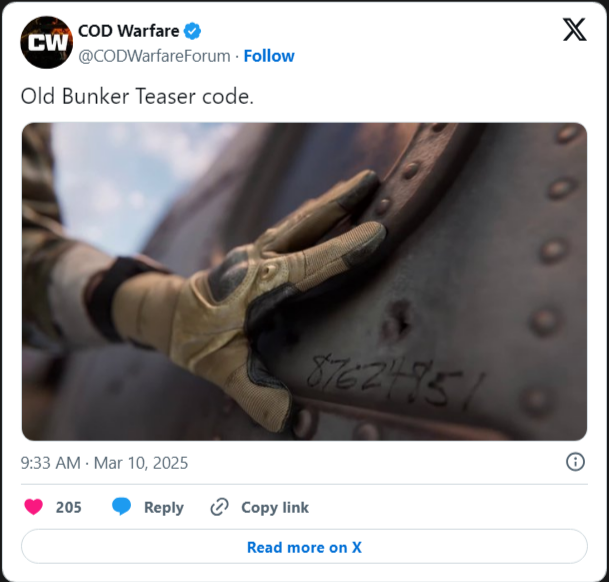Open the X logo link
This screenshot has width=609, height=582.
(574, 30)
